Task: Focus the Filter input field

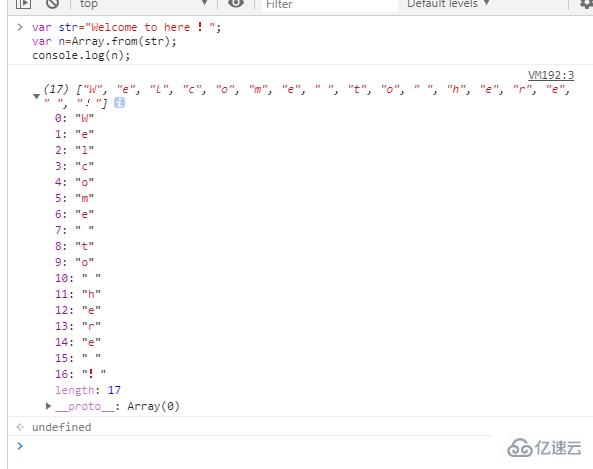Action: click(329, 4)
